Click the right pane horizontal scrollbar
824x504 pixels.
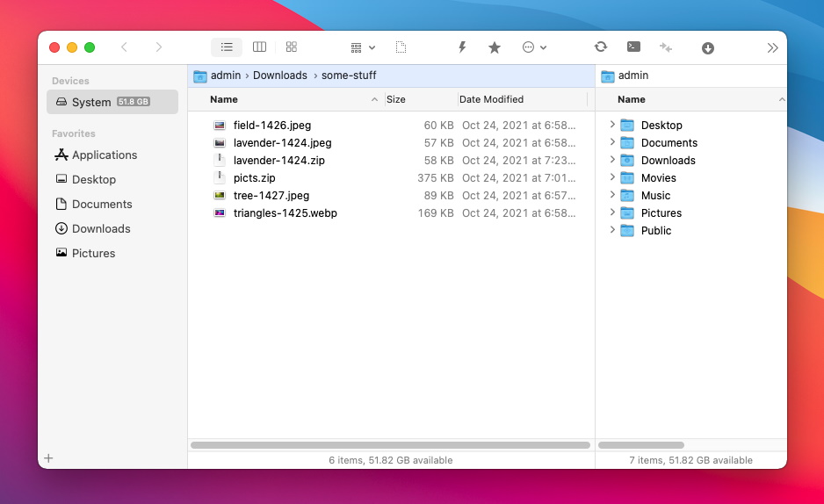click(x=641, y=445)
